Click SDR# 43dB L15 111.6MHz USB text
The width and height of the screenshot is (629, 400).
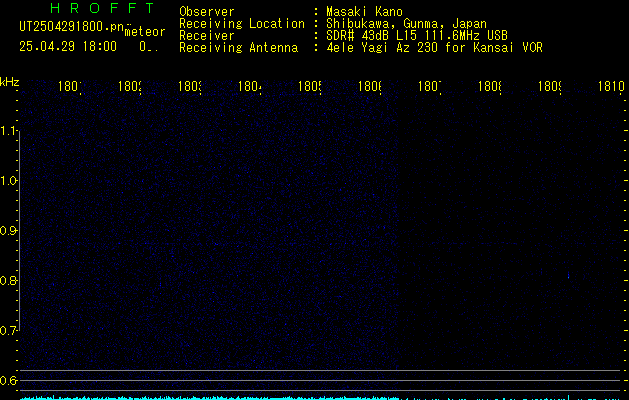coord(417,36)
